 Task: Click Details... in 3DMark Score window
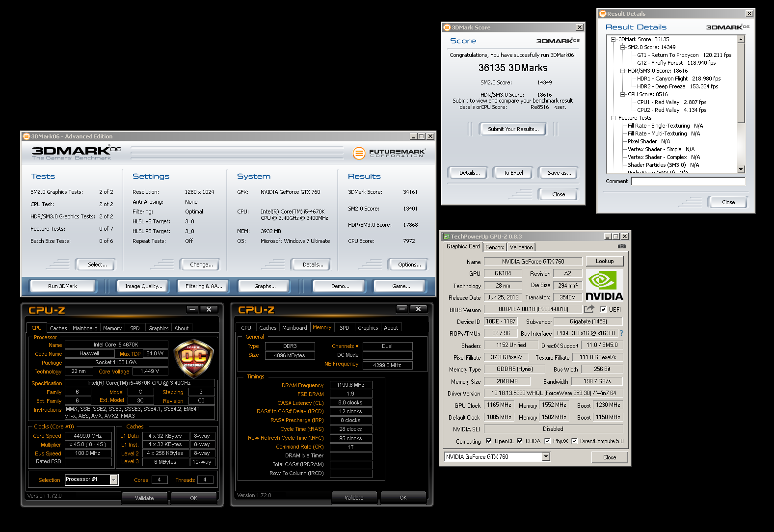click(469, 173)
